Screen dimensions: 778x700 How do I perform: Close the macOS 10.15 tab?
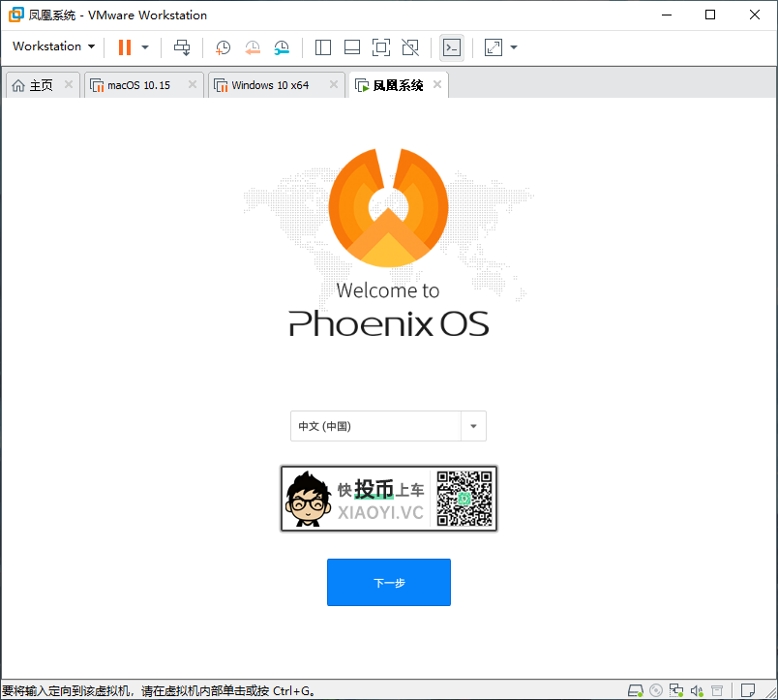coord(193,84)
